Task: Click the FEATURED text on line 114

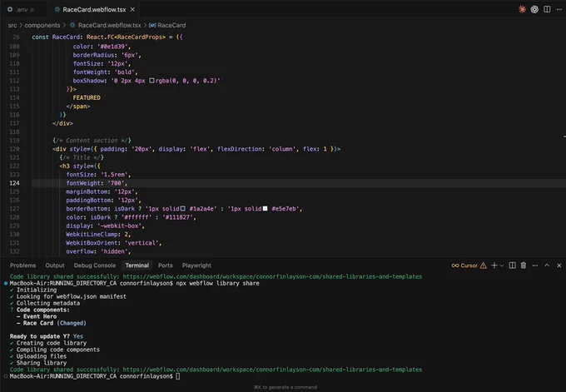Action: pos(87,97)
